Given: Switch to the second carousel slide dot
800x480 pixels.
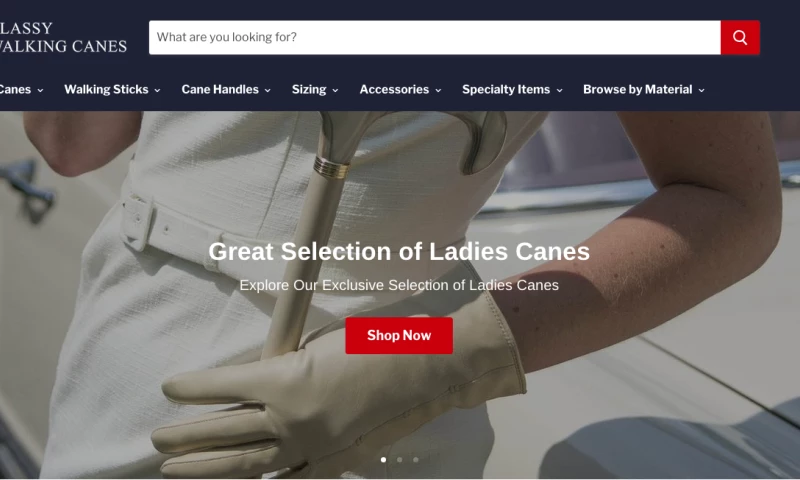Looking at the screenshot, I should click(x=399, y=460).
